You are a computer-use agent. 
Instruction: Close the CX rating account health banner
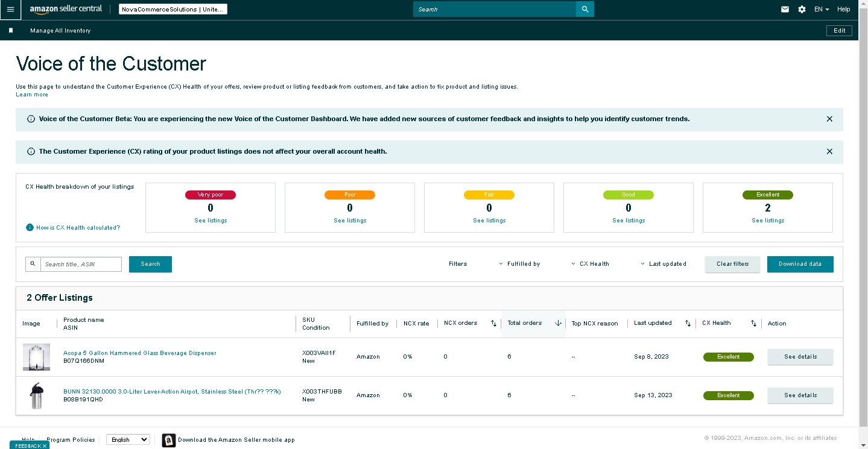tap(829, 152)
